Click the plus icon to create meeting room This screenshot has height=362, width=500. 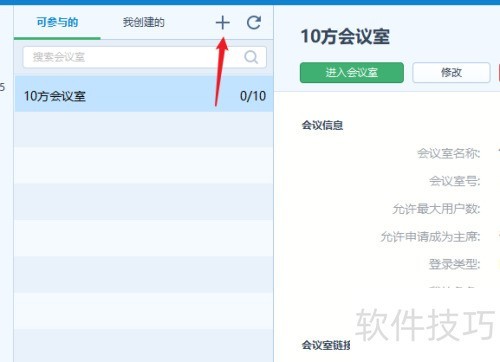(x=223, y=23)
